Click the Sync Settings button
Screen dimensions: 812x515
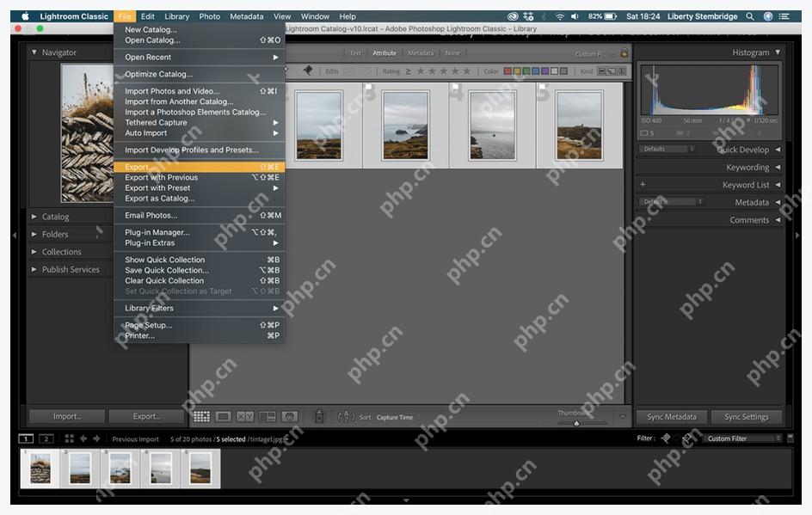(747, 417)
